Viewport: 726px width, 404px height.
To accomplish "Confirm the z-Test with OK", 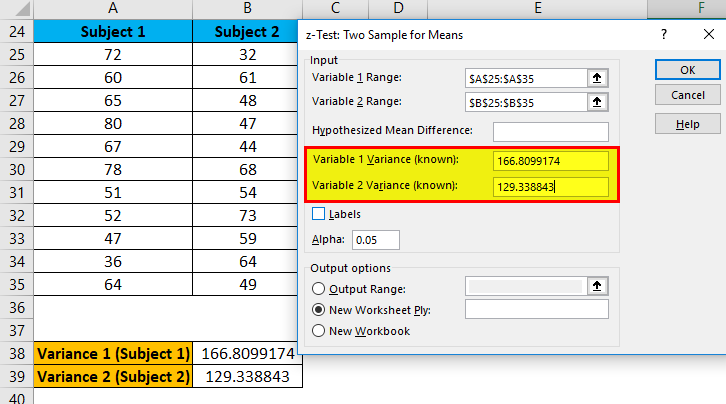I will [x=688, y=70].
